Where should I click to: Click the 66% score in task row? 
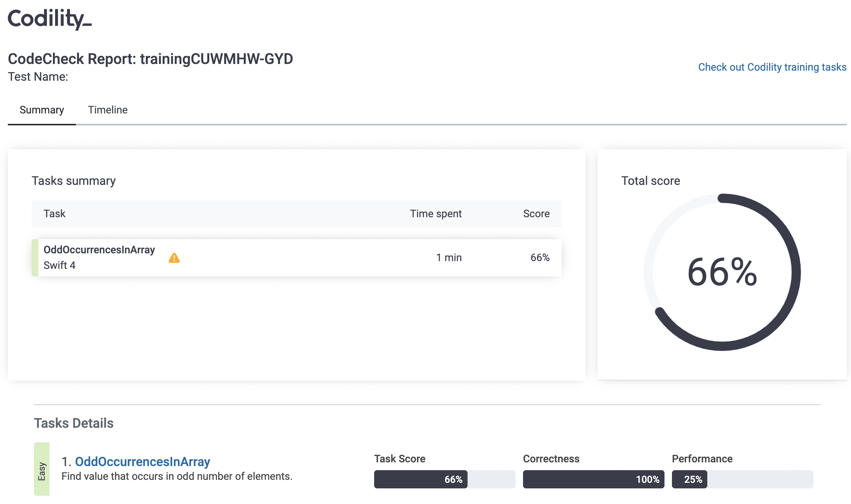(x=540, y=258)
